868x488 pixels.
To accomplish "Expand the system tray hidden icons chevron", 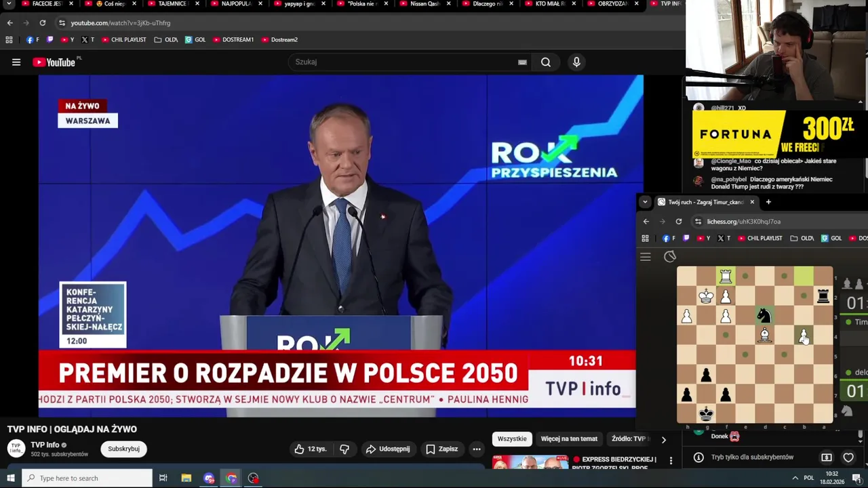I will (795, 479).
